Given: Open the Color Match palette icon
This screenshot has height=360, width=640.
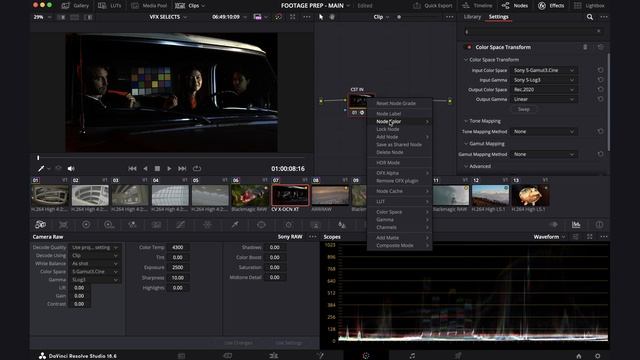Looking at the screenshot, I should [63, 224].
